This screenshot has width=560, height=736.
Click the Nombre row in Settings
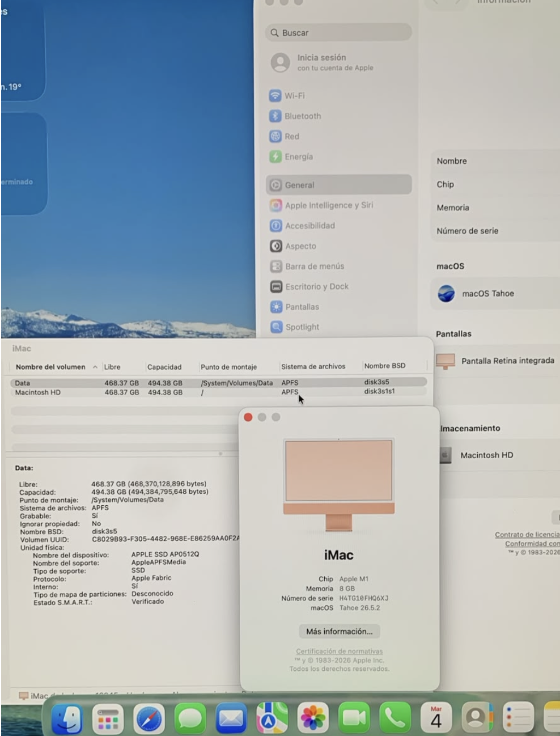(495, 161)
